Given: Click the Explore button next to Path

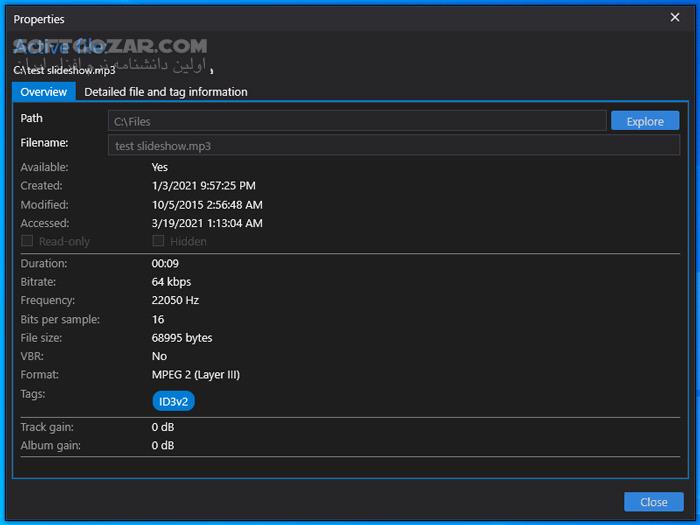Looking at the screenshot, I should (x=645, y=121).
